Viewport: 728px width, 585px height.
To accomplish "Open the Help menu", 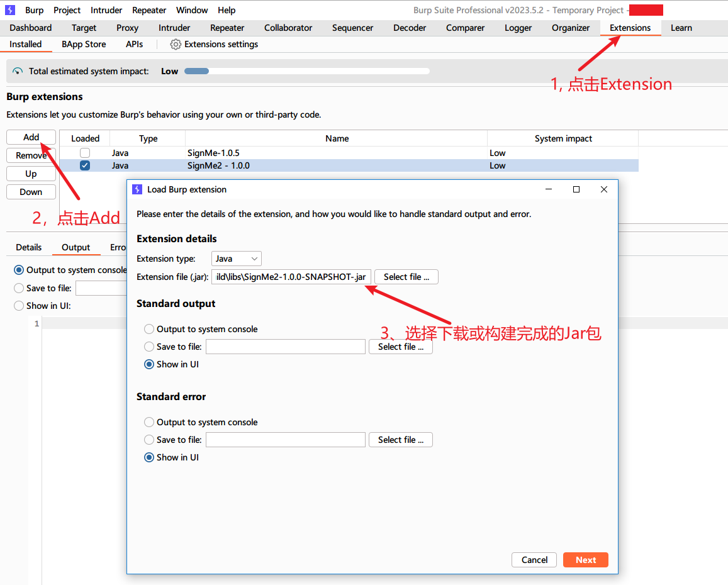I will click(227, 10).
